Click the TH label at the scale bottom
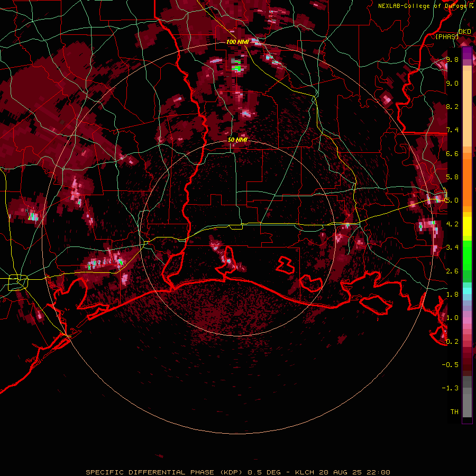The image size is (476, 476). (x=454, y=411)
